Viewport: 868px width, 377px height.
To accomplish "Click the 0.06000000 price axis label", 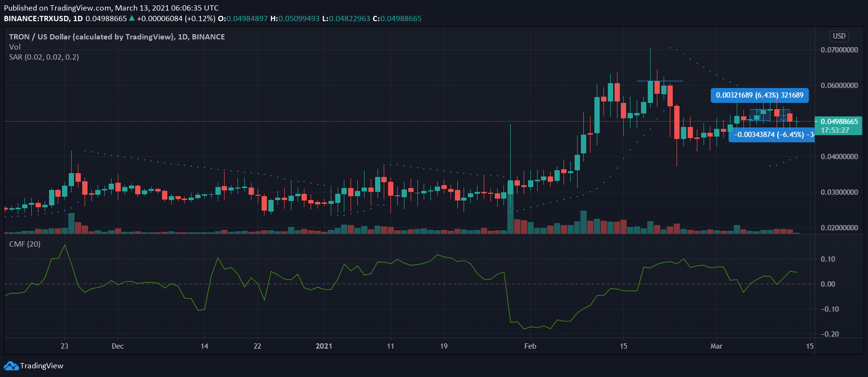I will tap(839, 86).
